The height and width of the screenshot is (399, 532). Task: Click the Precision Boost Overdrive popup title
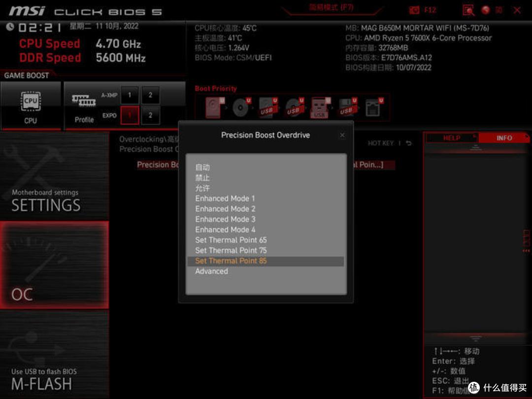pos(266,135)
